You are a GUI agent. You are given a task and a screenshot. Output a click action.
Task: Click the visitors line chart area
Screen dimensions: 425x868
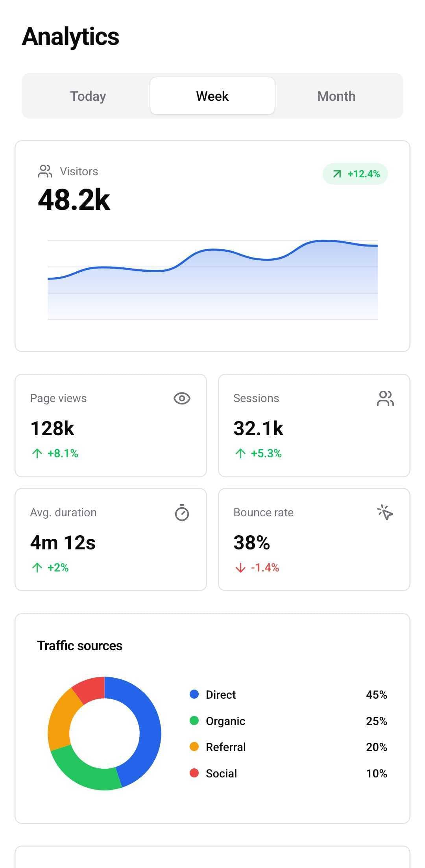[x=213, y=280]
